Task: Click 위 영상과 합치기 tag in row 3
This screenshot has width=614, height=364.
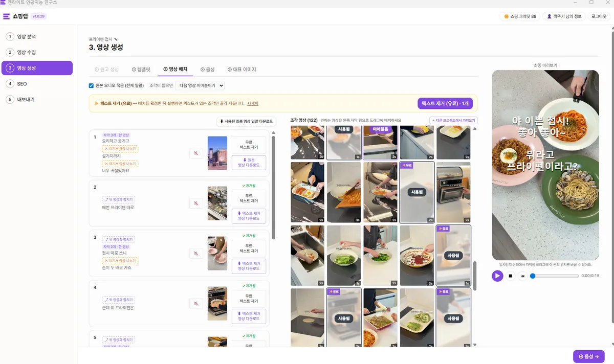Action: click(119, 239)
